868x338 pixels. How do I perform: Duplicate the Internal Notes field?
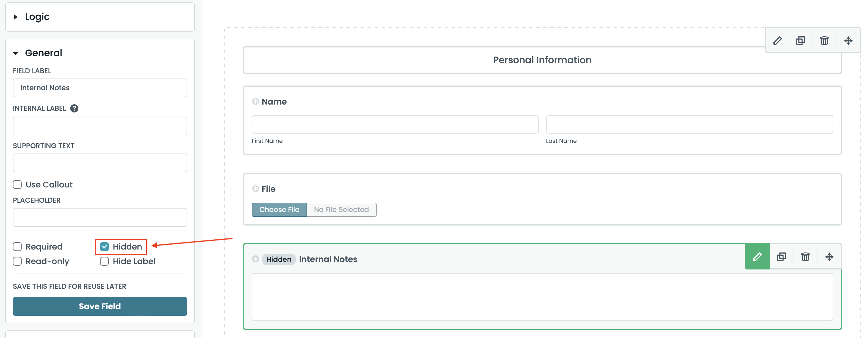coord(781,257)
